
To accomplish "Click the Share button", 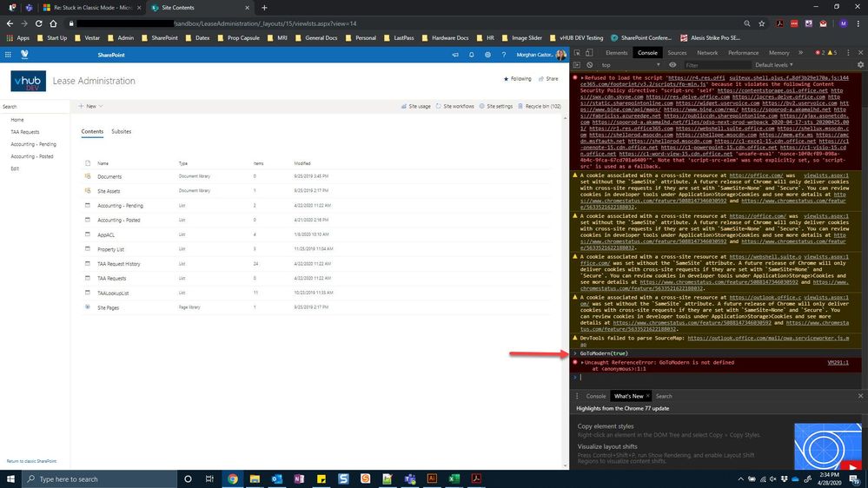I will point(548,79).
